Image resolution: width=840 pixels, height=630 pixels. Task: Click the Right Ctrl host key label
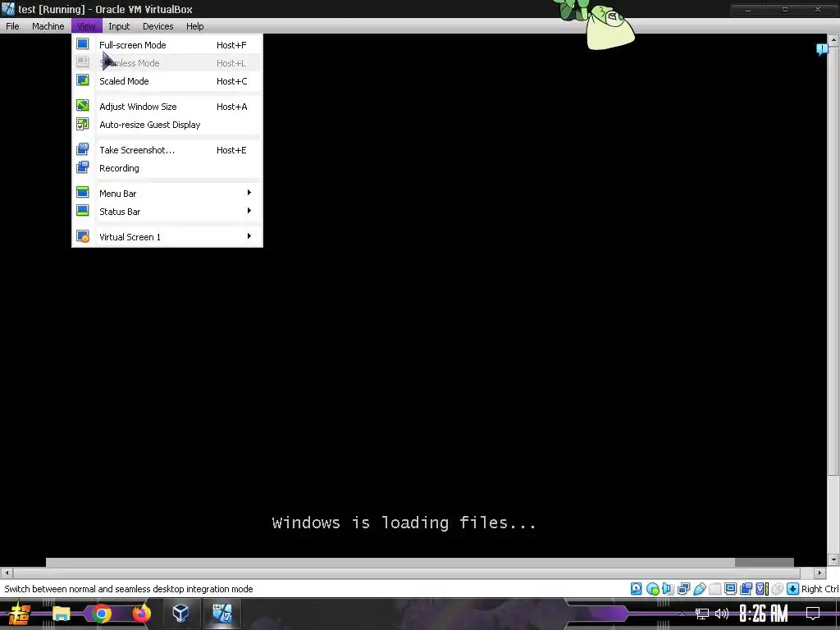[x=819, y=589]
